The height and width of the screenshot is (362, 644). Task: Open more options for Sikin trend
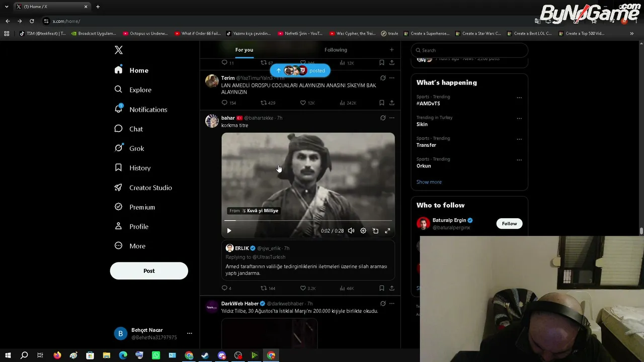pos(519,119)
